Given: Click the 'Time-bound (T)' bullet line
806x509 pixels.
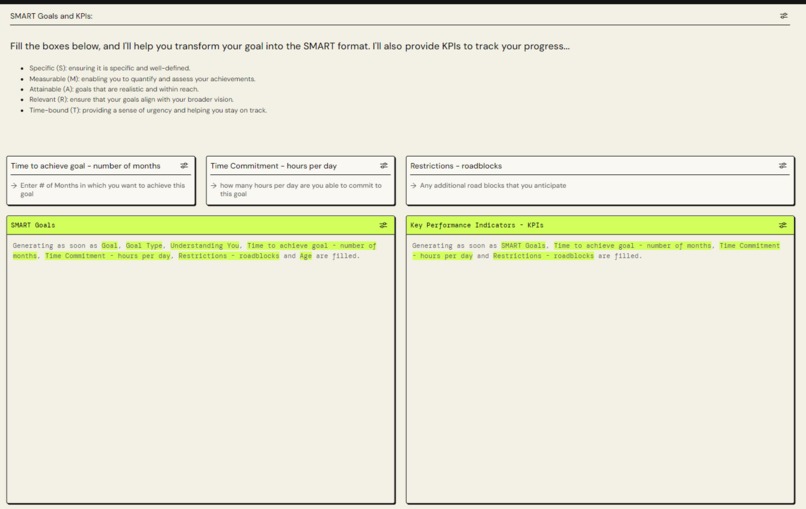Looking at the screenshot, I should pyautogui.click(x=148, y=110).
